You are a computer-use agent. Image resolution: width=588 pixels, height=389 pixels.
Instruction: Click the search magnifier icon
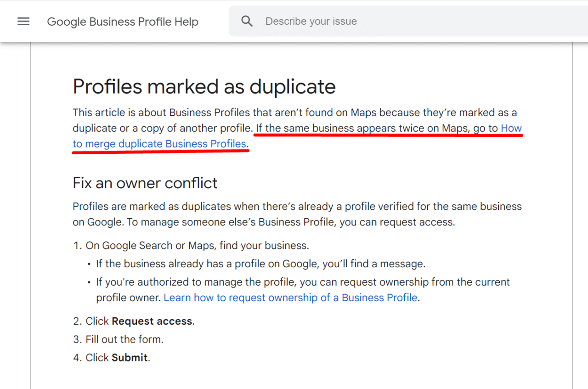pyautogui.click(x=247, y=21)
